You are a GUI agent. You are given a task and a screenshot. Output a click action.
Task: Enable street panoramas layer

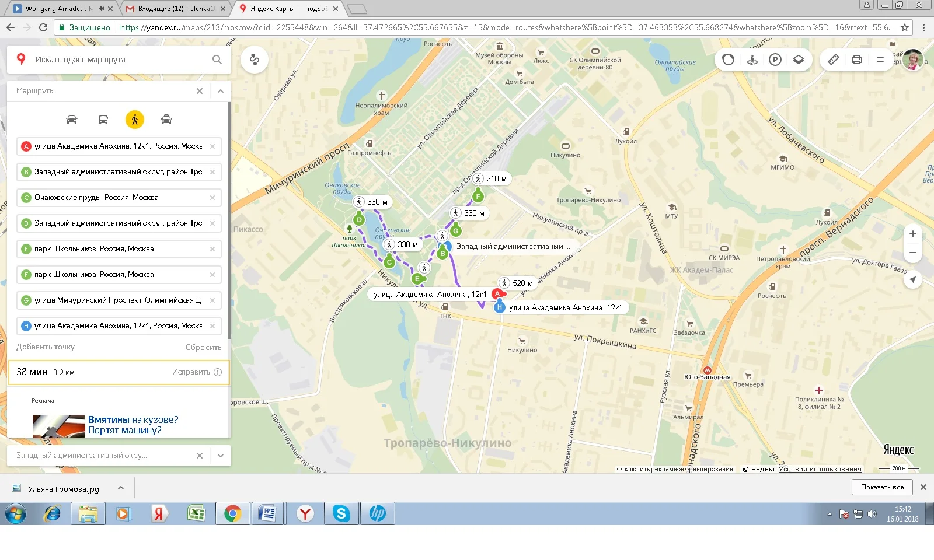coord(752,60)
